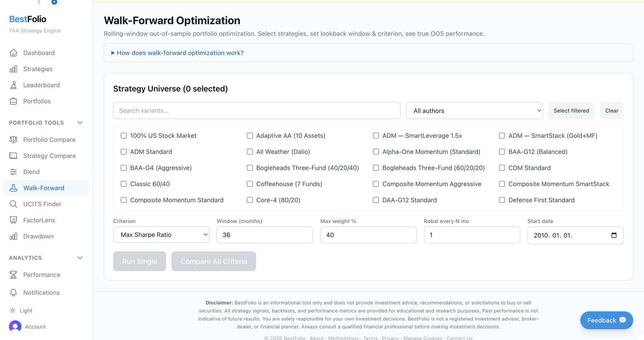Select the Strategy Compare tool
The width and height of the screenshot is (644, 340).
(49, 155)
